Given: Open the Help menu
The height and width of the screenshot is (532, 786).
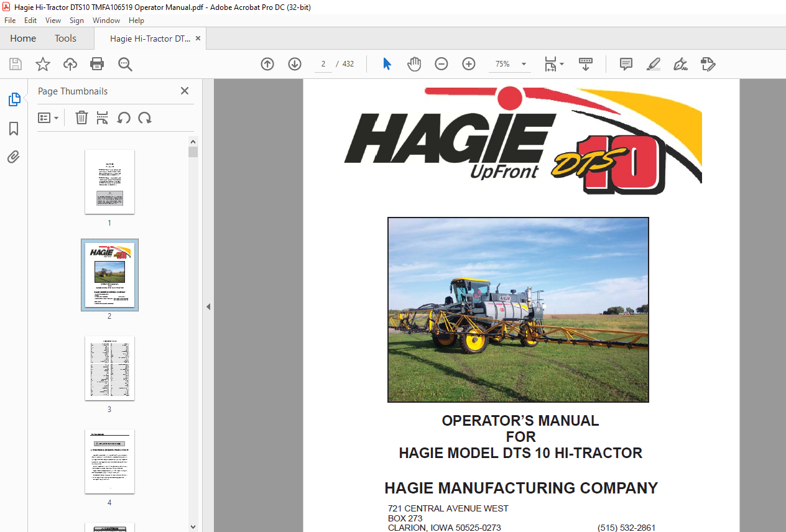Looking at the screenshot, I should pyautogui.click(x=136, y=21).
